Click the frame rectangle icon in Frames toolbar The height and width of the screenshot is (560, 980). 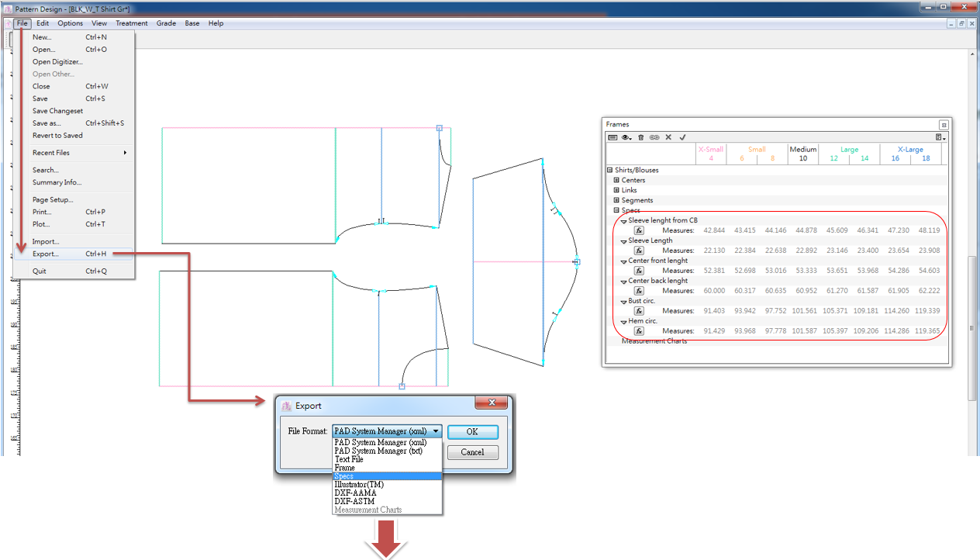612,137
